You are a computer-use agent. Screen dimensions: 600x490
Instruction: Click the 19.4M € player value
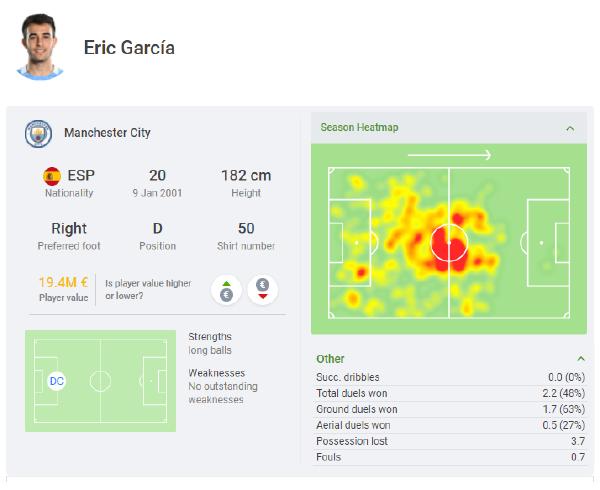pyautogui.click(x=63, y=283)
